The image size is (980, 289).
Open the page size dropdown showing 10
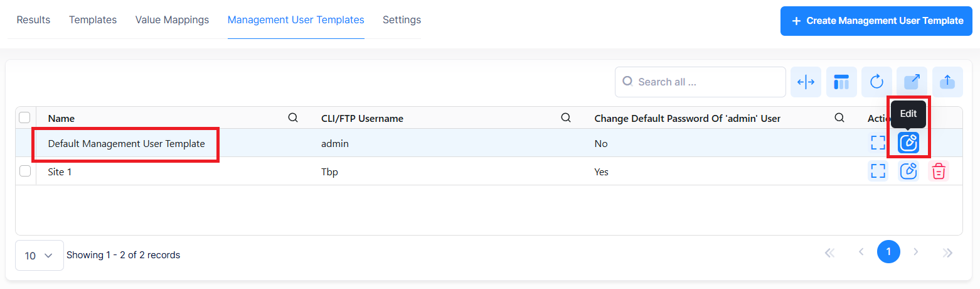(x=39, y=256)
